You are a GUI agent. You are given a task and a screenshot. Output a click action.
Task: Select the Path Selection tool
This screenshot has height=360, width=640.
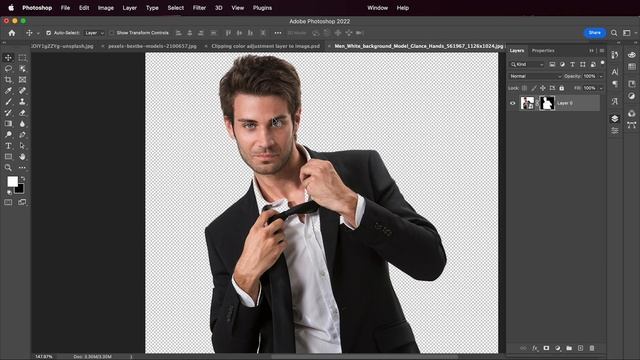click(x=22, y=146)
